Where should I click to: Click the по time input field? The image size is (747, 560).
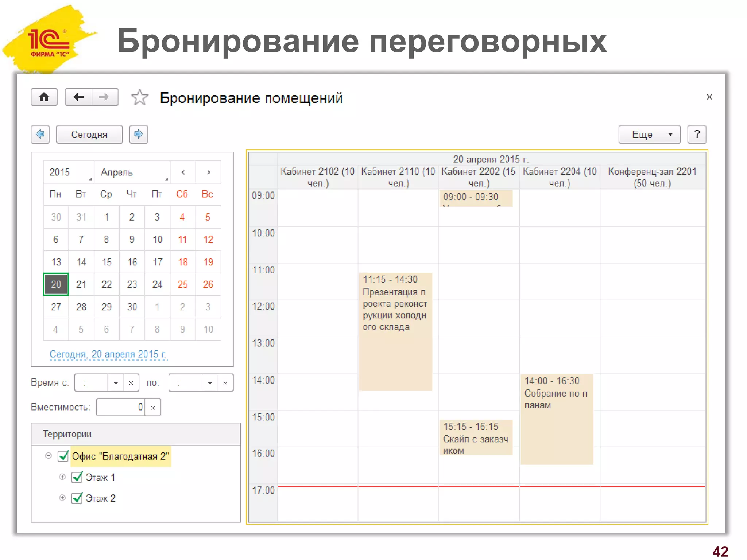186,383
